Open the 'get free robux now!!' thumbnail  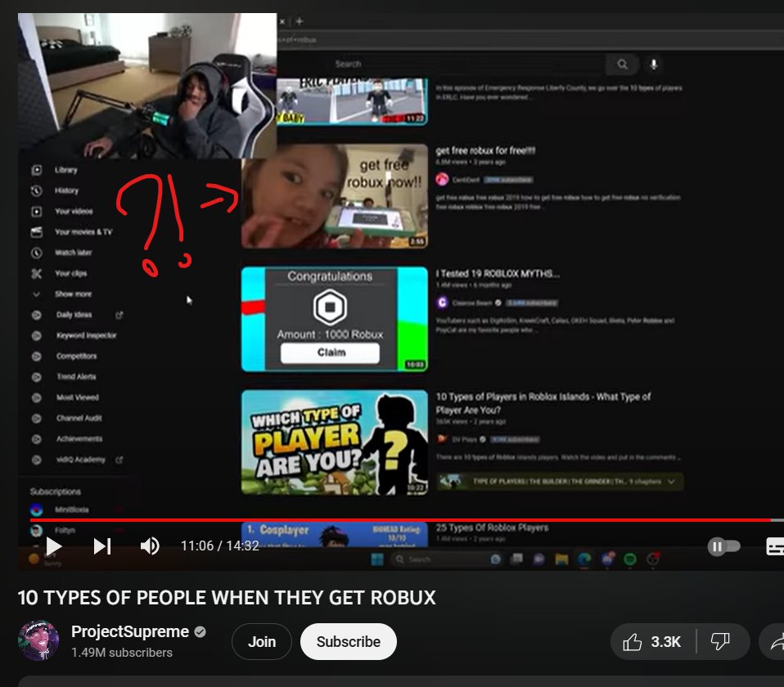pyautogui.click(x=335, y=195)
